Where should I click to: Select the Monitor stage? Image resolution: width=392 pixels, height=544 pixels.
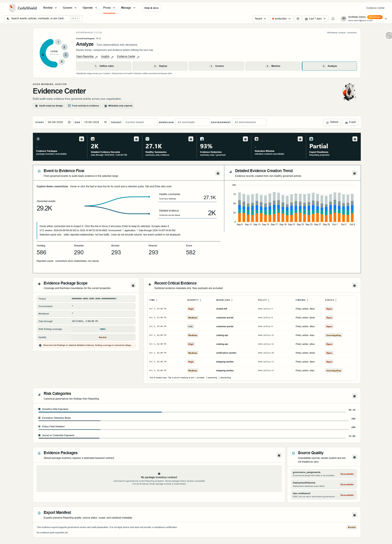[x=273, y=66]
